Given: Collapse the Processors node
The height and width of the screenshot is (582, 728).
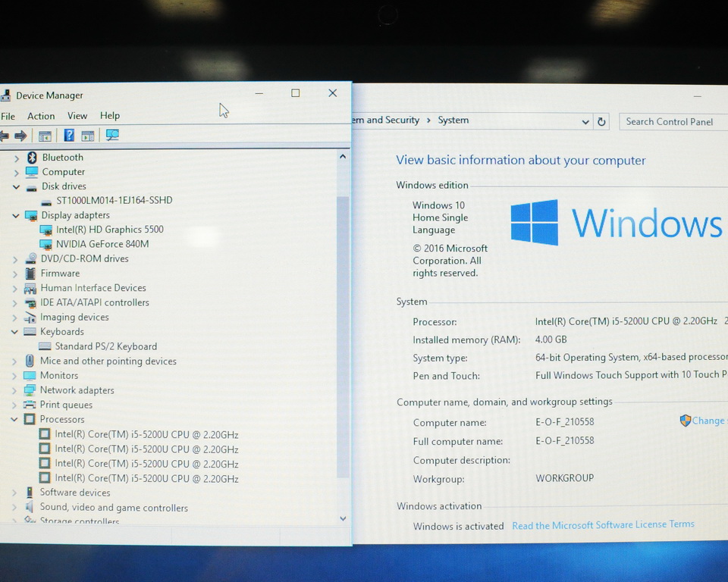Looking at the screenshot, I should [14, 420].
